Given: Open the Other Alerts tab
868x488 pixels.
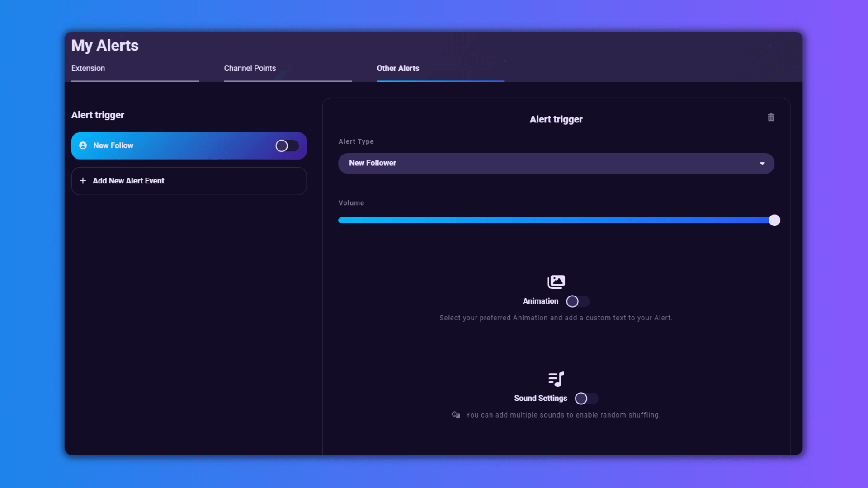Looking at the screenshot, I should point(398,68).
